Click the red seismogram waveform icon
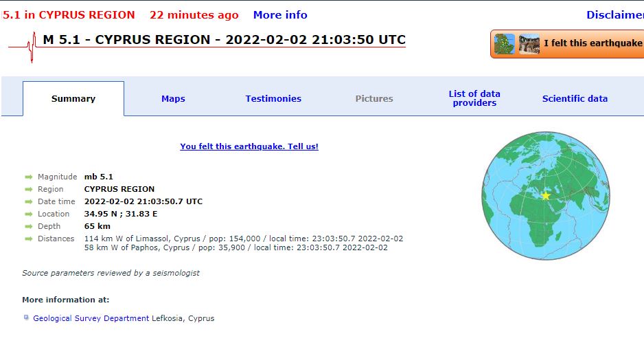Image resolution: width=644 pixels, height=354 pixels. click(x=23, y=47)
